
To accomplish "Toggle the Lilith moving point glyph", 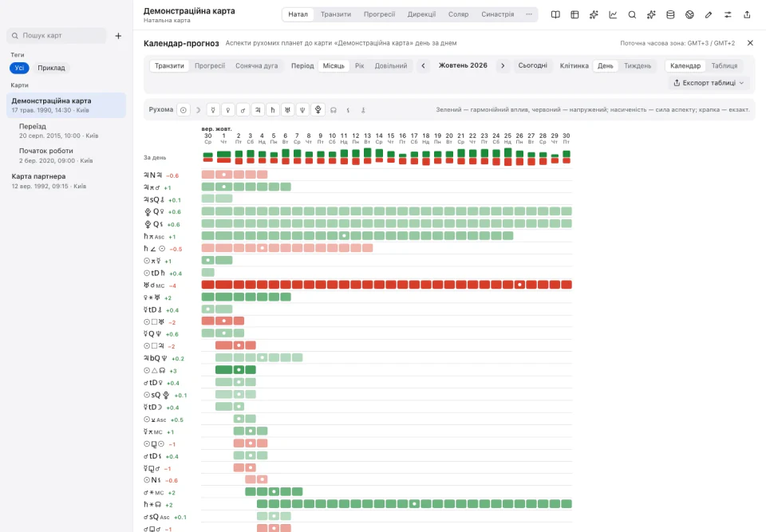I will (x=348, y=110).
